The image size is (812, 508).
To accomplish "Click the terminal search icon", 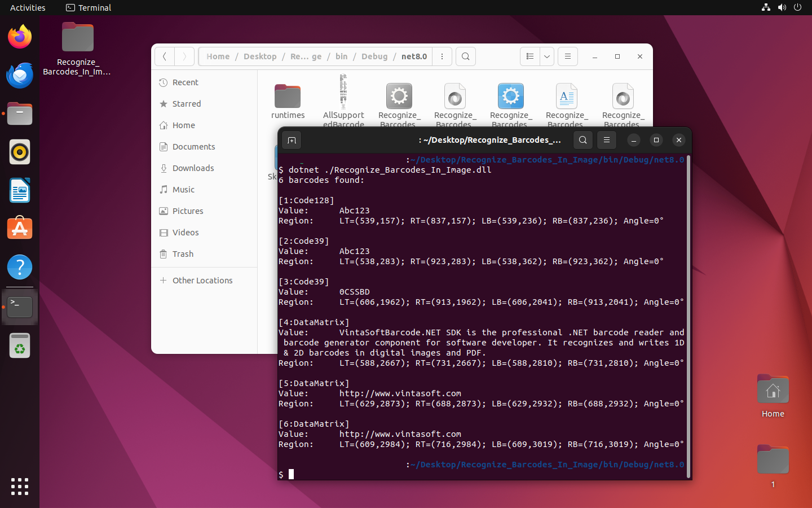I will pos(583,140).
